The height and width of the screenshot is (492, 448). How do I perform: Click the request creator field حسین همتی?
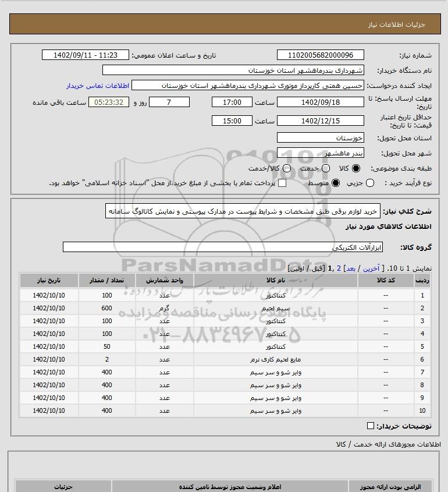click(248, 86)
